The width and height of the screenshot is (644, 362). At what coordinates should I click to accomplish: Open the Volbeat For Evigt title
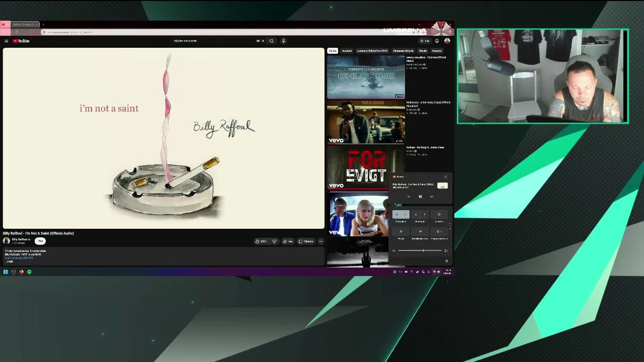[x=425, y=147]
